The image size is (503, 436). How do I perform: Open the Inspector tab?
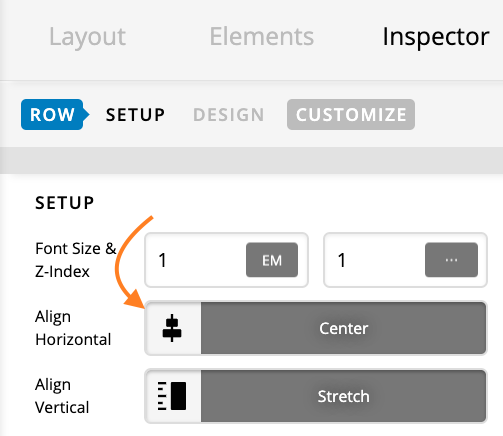(436, 37)
